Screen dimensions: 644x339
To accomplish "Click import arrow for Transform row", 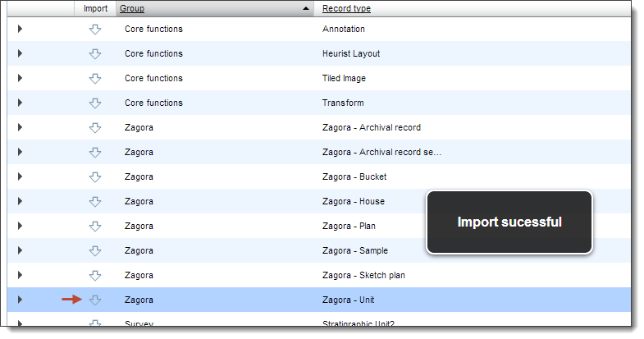I will (95, 103).
